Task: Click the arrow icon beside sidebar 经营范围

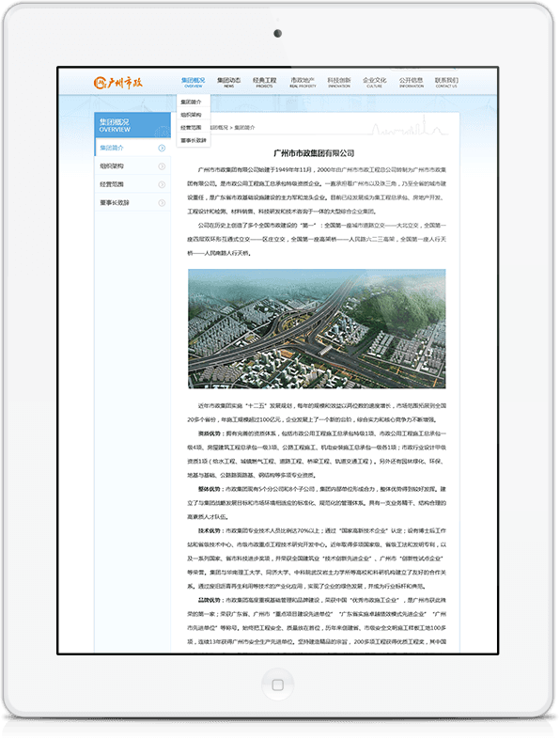Action: point(162,184)
